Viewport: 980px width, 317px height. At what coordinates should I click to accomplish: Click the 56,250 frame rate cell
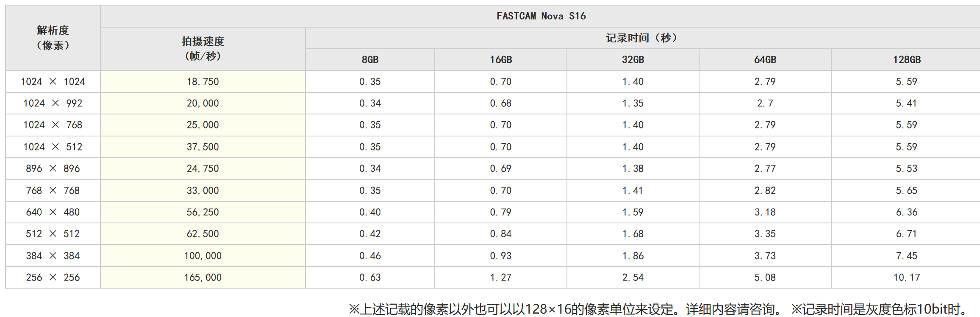click(203, 212)
